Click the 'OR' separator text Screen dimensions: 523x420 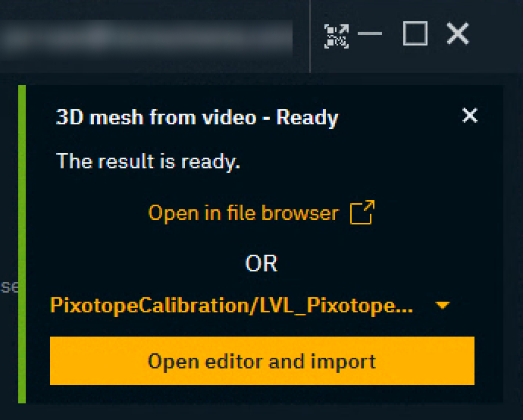pos(261,264)
